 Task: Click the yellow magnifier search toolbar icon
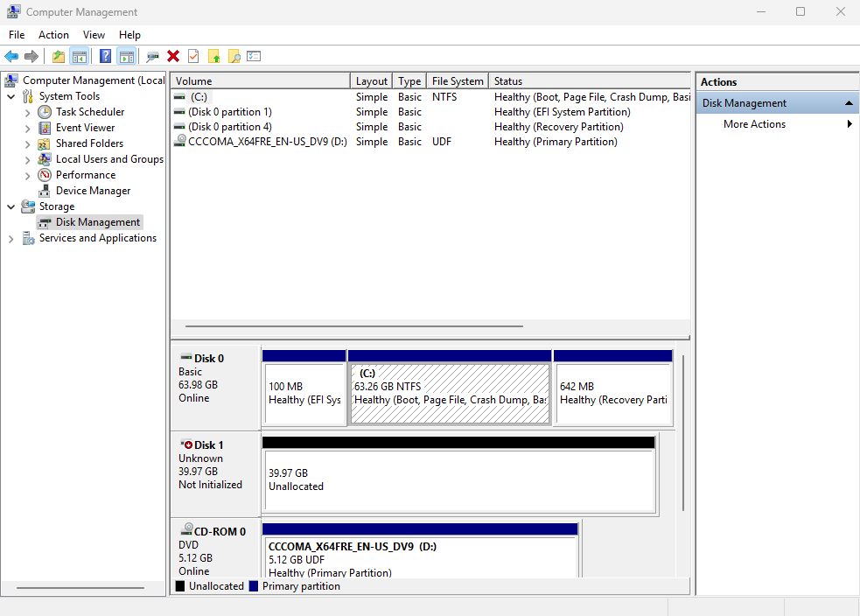click(234, 56)
